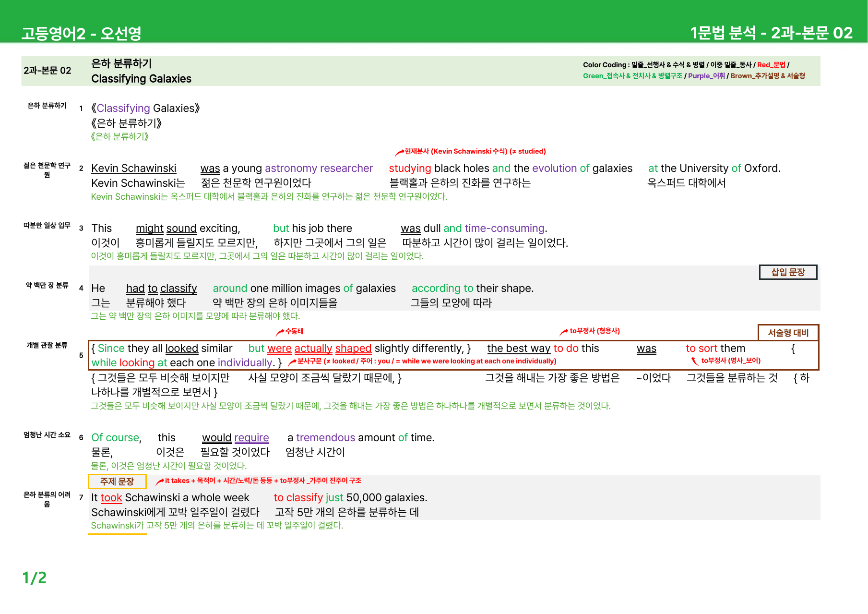868x614 pixels.
Task: Click the 'Purple_어휘' legend entry
Action: pyautogui.click(x=706, y=76)
